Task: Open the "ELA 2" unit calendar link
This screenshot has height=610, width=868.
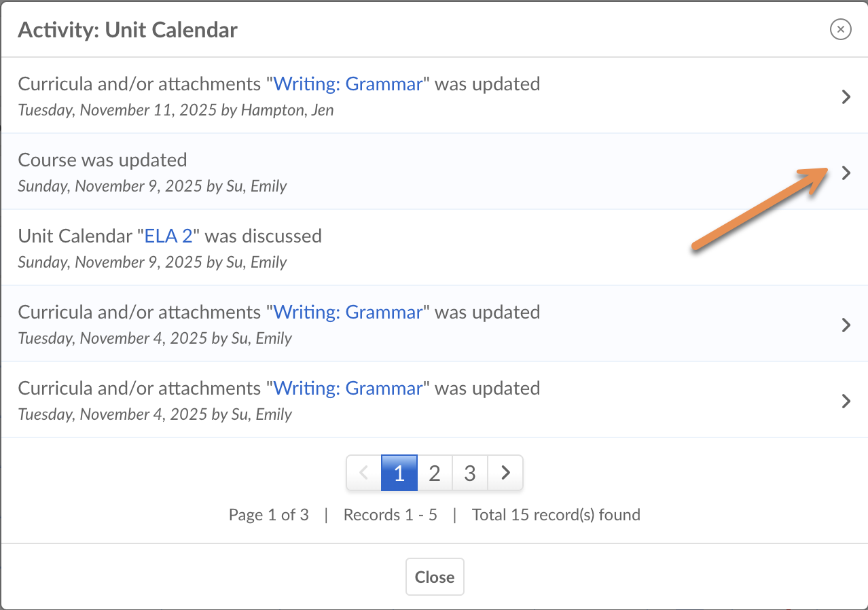Action: [x=168, y=236]
